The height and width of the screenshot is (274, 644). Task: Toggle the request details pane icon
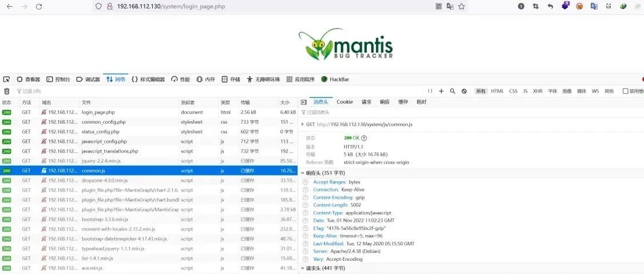click(x=303, y=102)
